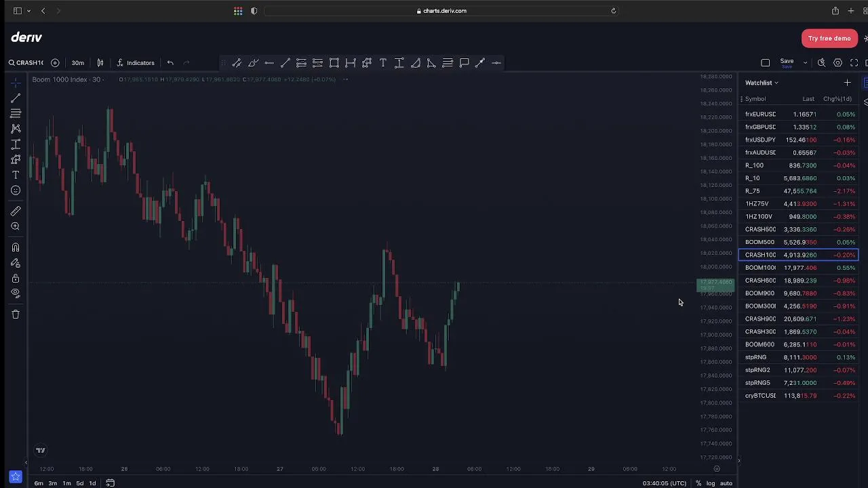868x488 pixels.
Task: Select layout square icon in top toolbar
Action: tap(766, 63)
